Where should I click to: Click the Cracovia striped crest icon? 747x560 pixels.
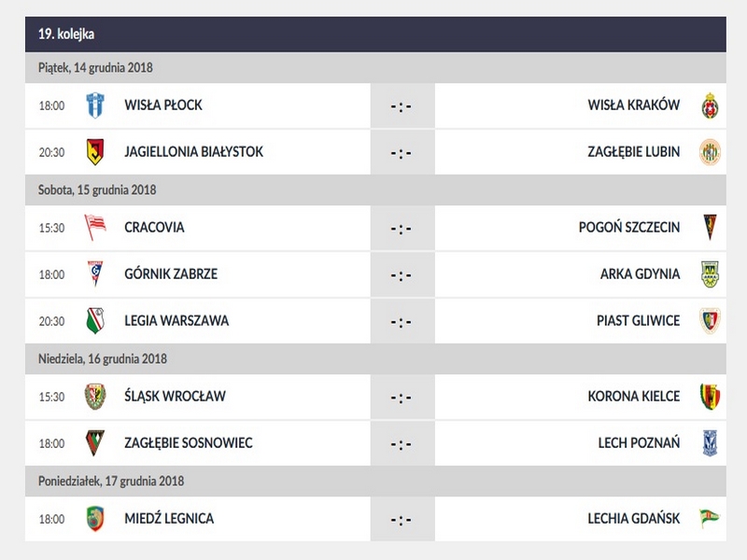(x=95, y=227)
